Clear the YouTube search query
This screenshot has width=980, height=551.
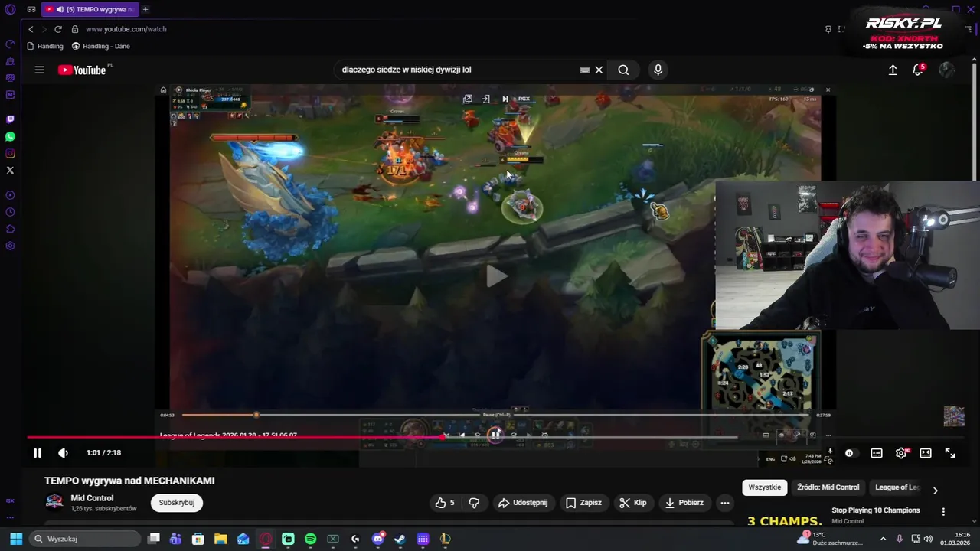pyautogui.click(x=599, y=70)
